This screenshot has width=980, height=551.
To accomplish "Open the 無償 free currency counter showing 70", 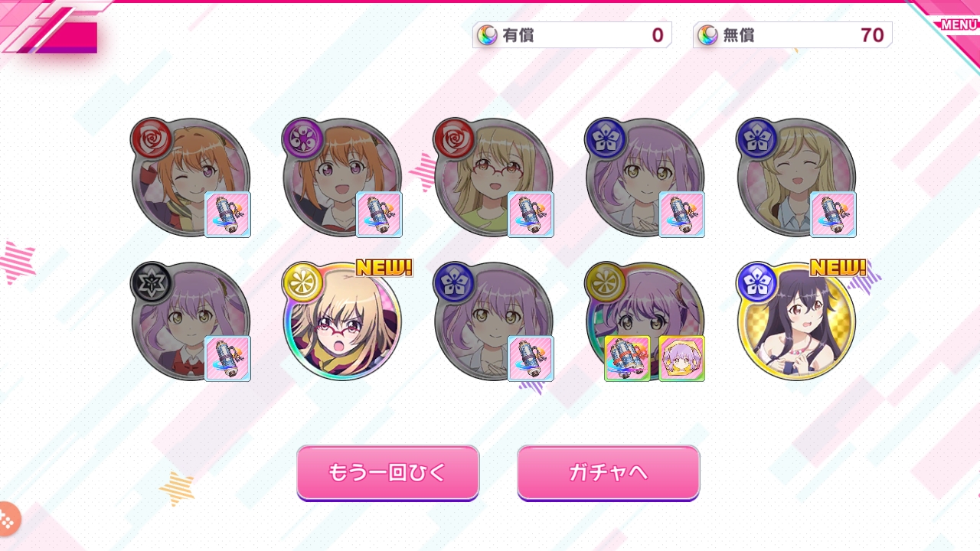I will coord(792,35).
